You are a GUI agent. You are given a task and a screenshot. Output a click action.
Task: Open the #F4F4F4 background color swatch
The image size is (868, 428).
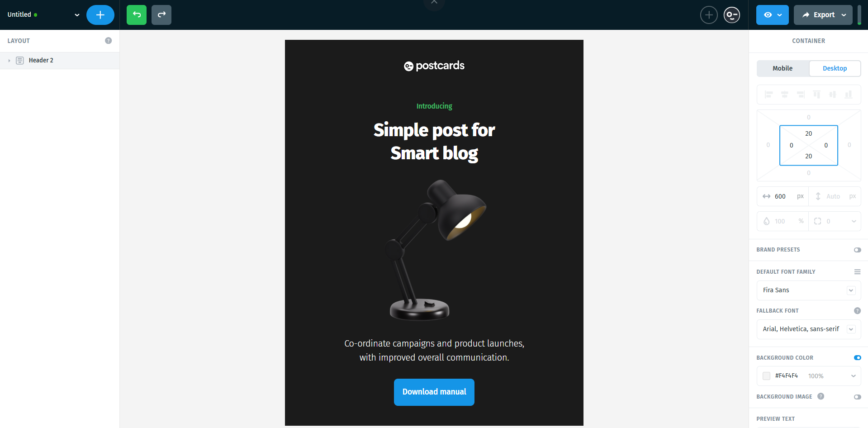(766, 376)
